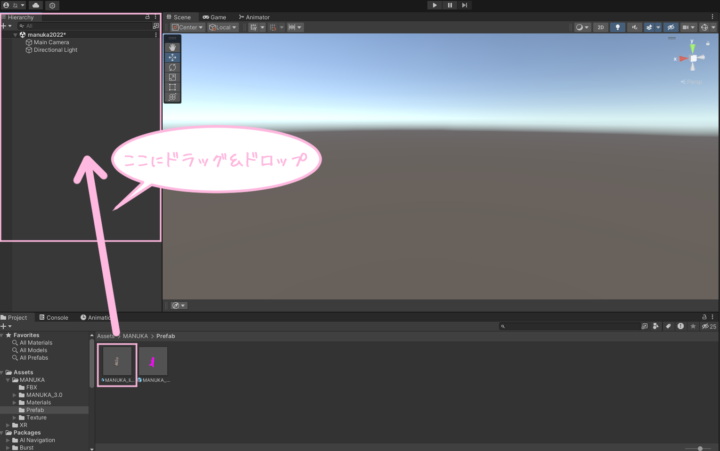Viewport: 720px width, 451px height.
Task: Open the Center pivot mode dropdown
Action: tap(187, 27)
